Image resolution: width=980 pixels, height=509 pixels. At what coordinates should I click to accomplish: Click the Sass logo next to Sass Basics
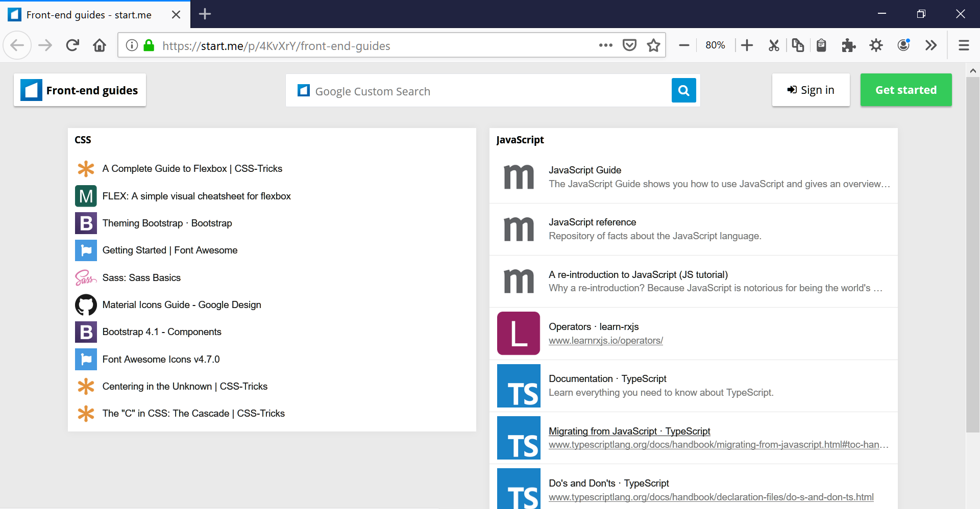(85, 277)
